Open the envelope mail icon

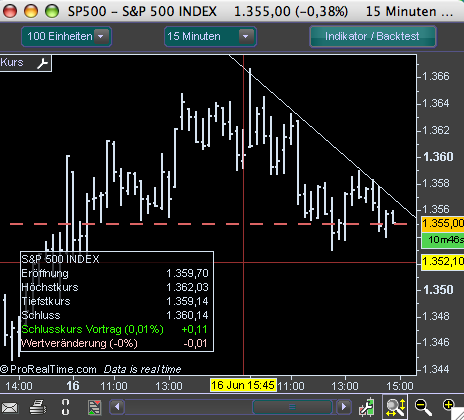pyautogui.click(x=9, y=407)
